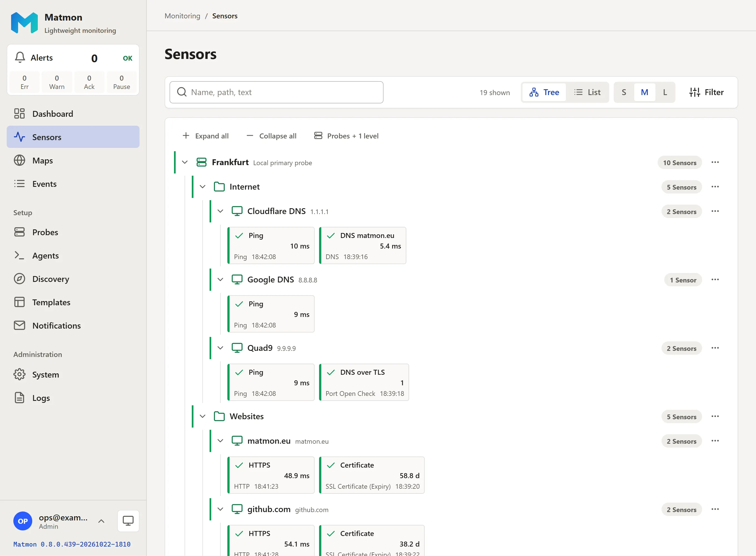
Task: Select large tile size L
Action: [x=665, y=92]
